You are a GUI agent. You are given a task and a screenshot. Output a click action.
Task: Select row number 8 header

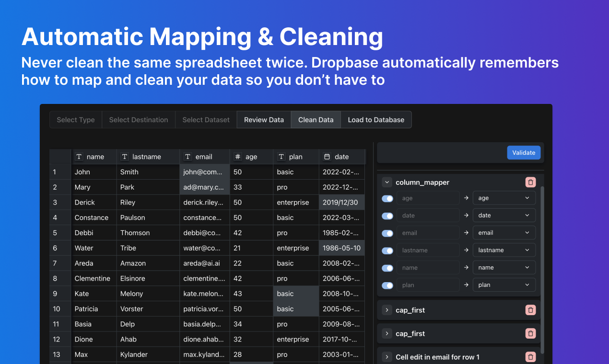pyautogui.click(x=60, y=278)
